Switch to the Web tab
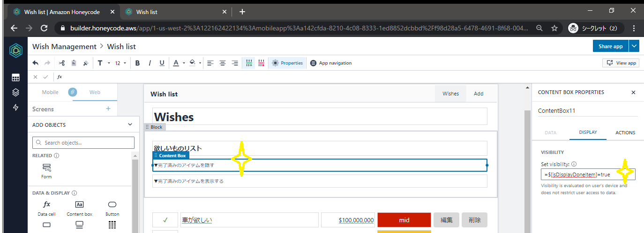644x233 pixels. pyautogui.click(x=95, y=92)
